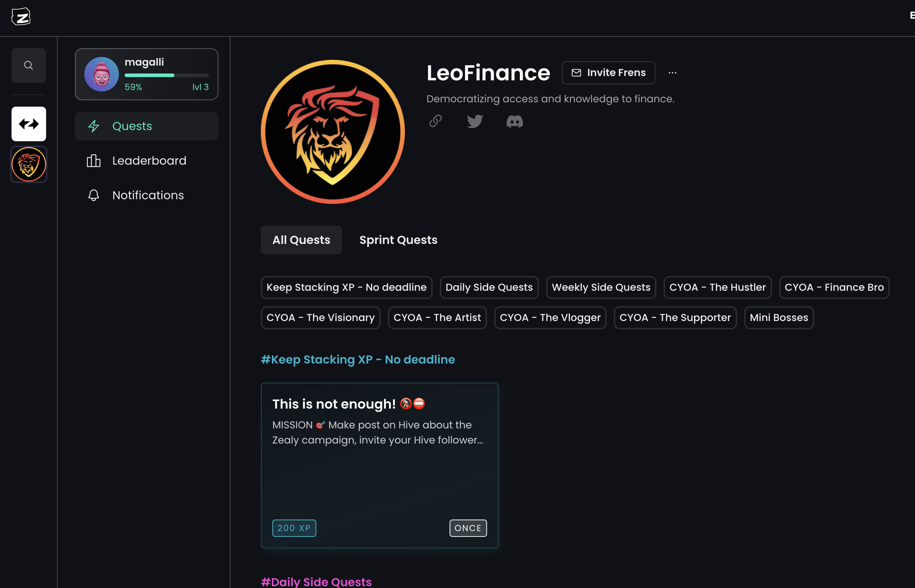The image size is (915, 588).
Task: Open LeoFinance's Discord link
Action: click(x=514, y=121)
